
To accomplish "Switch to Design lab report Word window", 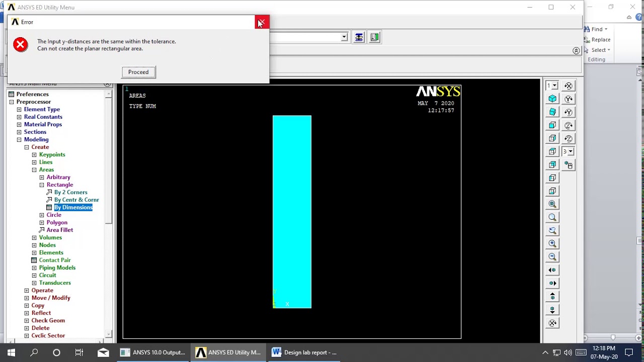I will point(304,352).
